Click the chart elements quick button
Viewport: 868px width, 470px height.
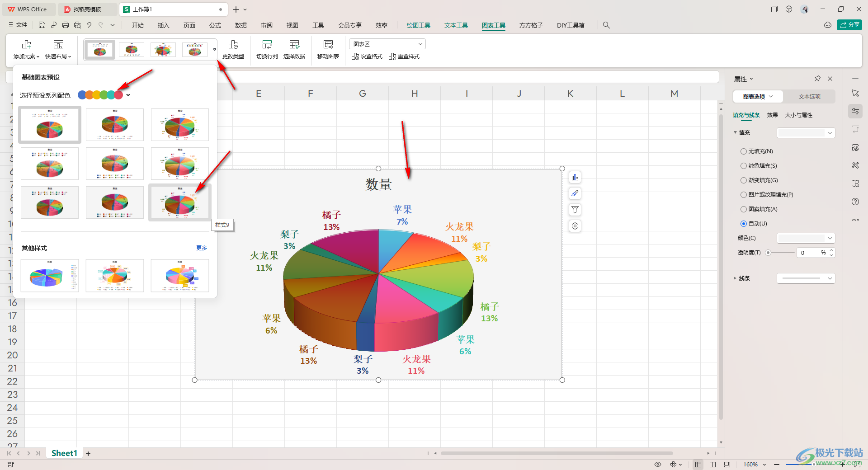click(575, 178)
